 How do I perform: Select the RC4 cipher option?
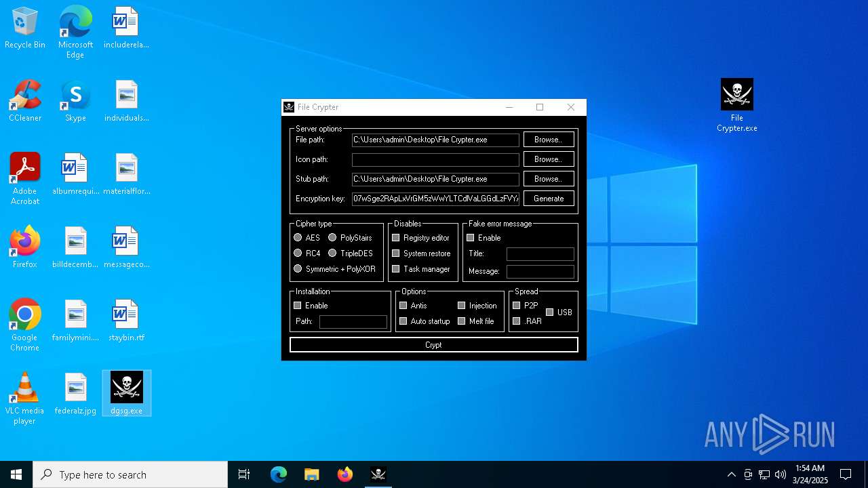[298, 253]
